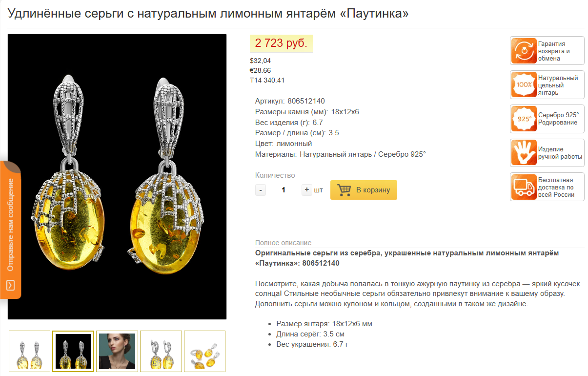Click the 2 723 руб. price tag
This screenshot has width=588, height=376.
tap(281, 43)
